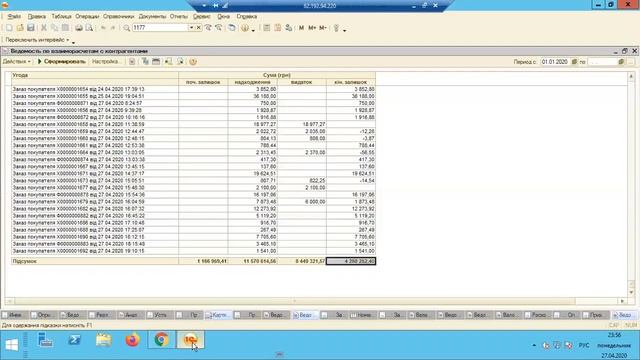Open the Справка menu
Image resolution: width=640 pixels, height=360 pixels.
247,16
